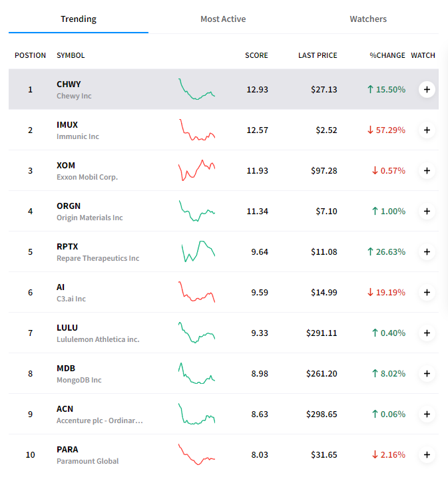Image resolution: width=448 pixels, height=481 pixels.
Task: Open the LULU ticker symbol
Action: [67, 327]
